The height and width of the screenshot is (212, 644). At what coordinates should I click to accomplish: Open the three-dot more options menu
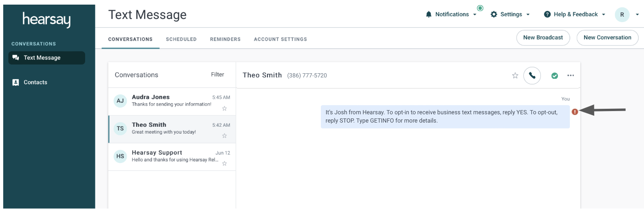(571, 76)
